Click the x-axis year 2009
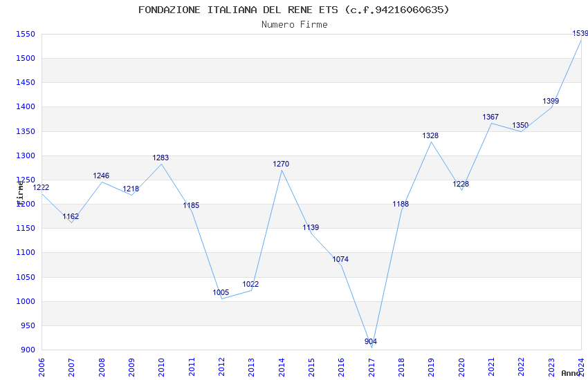Screen dimensions: 588x380 pos(131,368)
